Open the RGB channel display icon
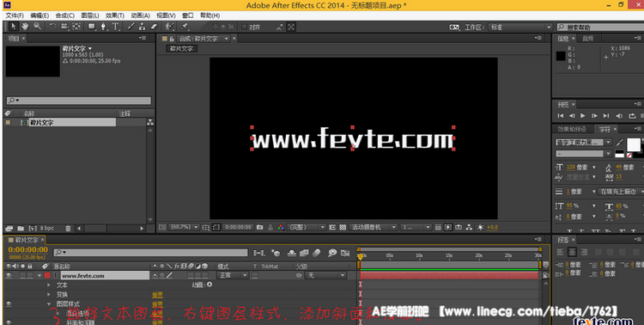This screenshot has width=644, height=325. pos(281,227)
